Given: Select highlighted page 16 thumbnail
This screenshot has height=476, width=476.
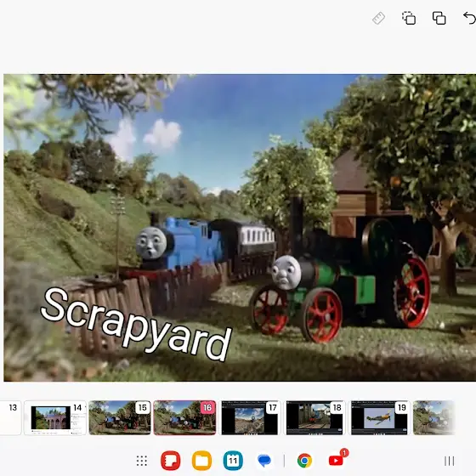Looking at the screenshot, I should pyautogui.click(x=185, y=417).
